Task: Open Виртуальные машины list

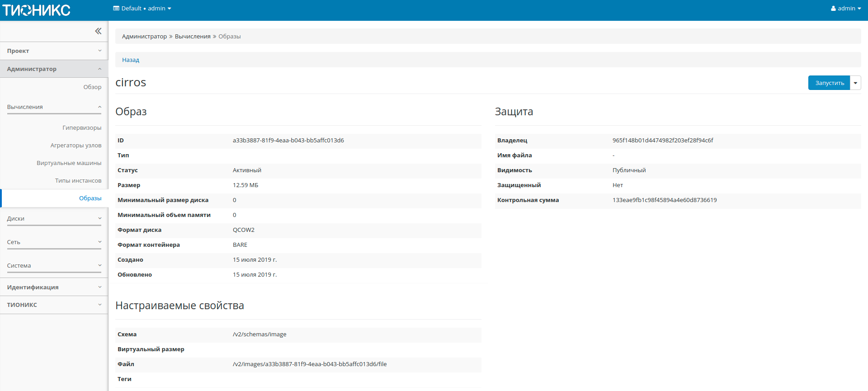Action: tap(69, 163)
